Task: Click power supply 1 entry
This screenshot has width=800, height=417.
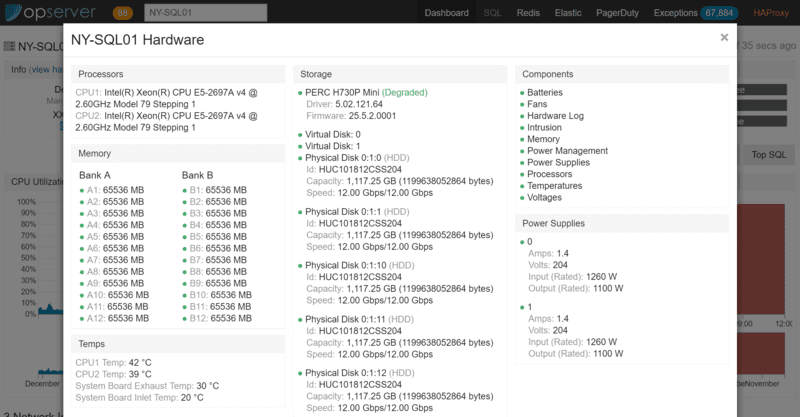Action: click(530, 307)
